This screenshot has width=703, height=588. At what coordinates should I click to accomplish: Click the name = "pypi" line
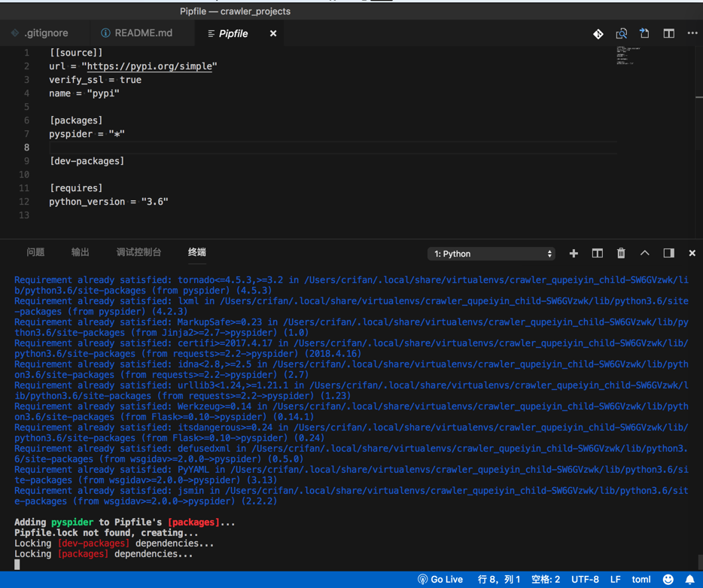84,93
